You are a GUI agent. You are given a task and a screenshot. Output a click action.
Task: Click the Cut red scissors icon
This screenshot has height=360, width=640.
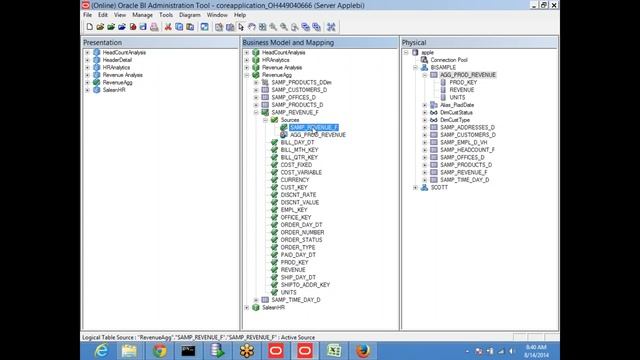click(168, 27)
